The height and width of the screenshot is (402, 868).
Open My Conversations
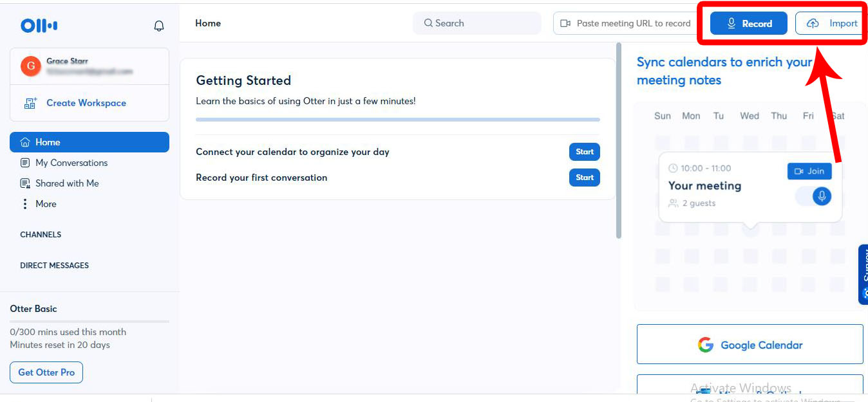[71, 163]
